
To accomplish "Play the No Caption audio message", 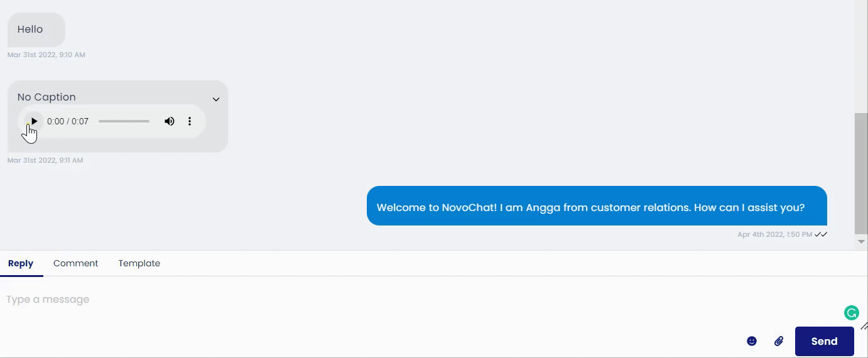I will [x=34, y=121].
